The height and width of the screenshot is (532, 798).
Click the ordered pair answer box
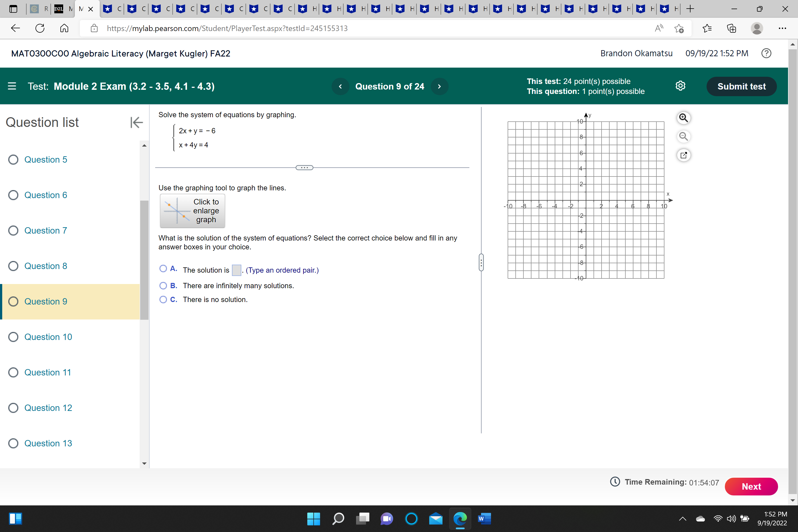pos(236,270)
